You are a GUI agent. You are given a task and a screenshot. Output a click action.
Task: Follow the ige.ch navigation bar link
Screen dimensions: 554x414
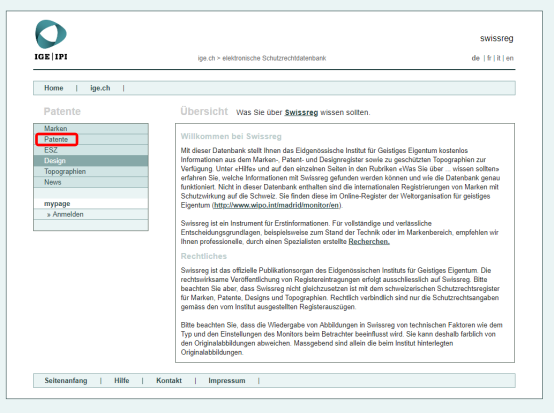(100, 88)
